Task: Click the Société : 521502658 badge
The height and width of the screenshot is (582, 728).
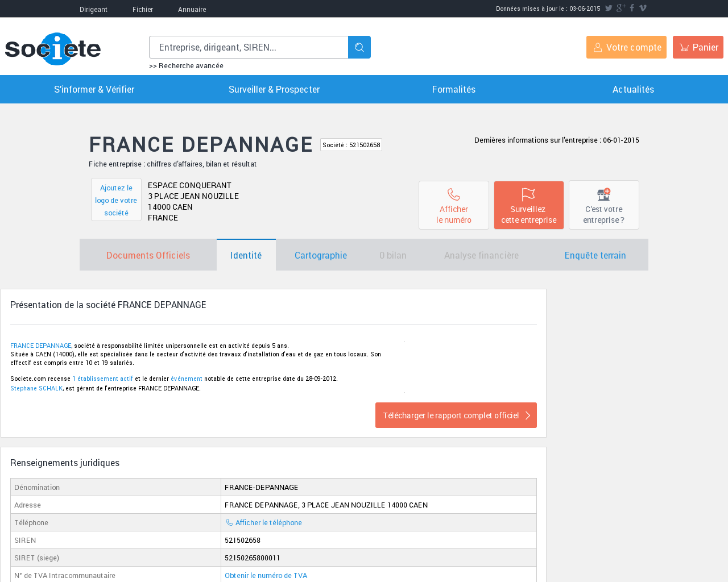Action: [x=351, y=145]
